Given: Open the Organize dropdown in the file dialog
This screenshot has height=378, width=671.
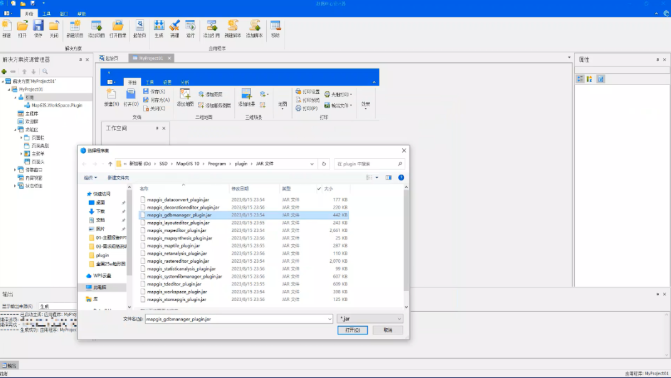Looking at the screenshot, I should click(x=90, y=178).
